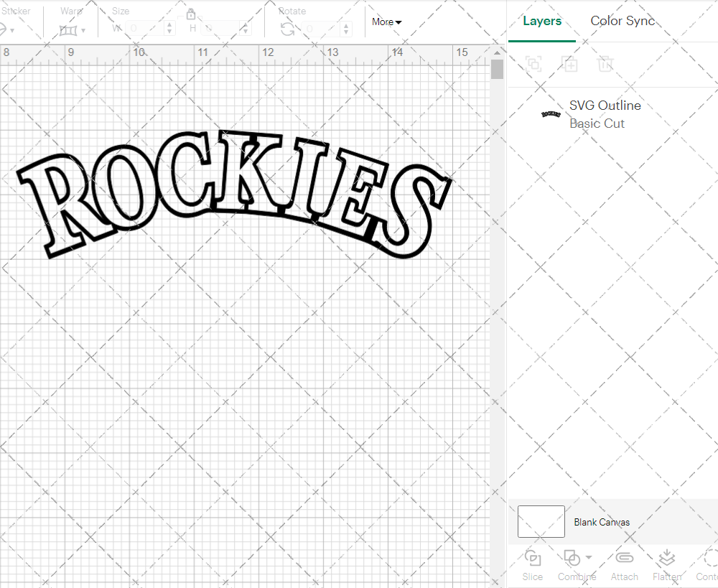Click the Duplicate layer icon
This screenshot has height=588, width=718.
(569, 64)
